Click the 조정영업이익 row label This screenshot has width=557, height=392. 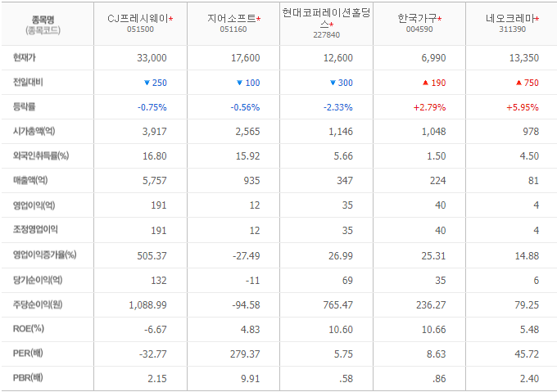(x=35, y=229)
